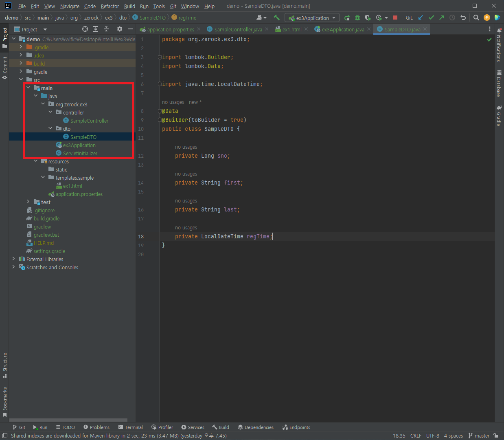The height and width of the screenshot is (440, 504).
Task: Toggle the Bookmarks tool window
Action: (x=4, y=402)
